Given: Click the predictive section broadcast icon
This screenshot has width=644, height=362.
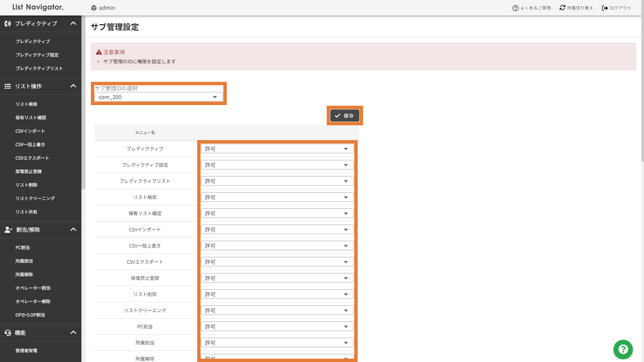Looking at the screenshot, I should (x=8, y=24).
